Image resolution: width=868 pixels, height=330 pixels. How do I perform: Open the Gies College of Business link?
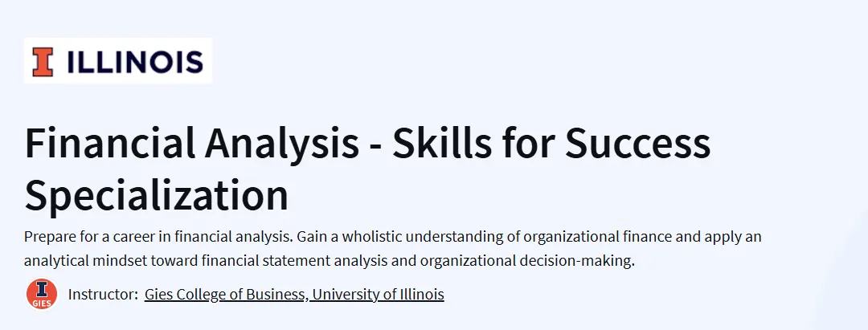(x=225, y=295)
